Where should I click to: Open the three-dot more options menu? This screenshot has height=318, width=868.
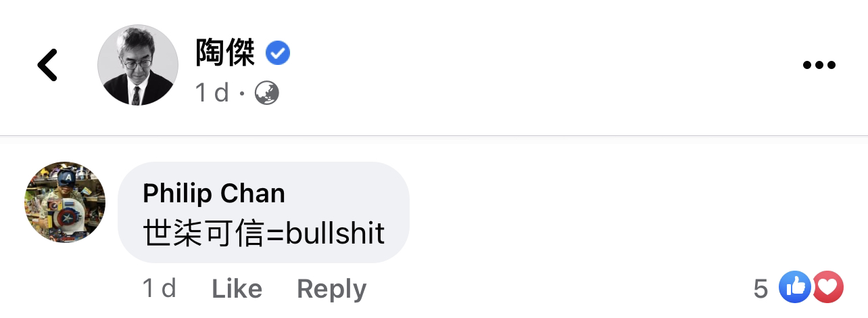point(819,66)
